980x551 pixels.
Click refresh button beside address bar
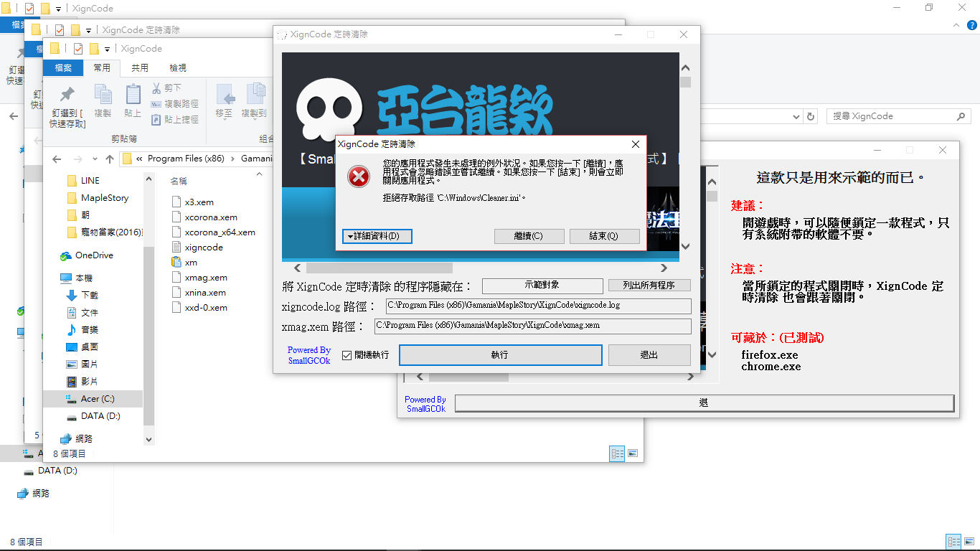(x=811, y=116)
